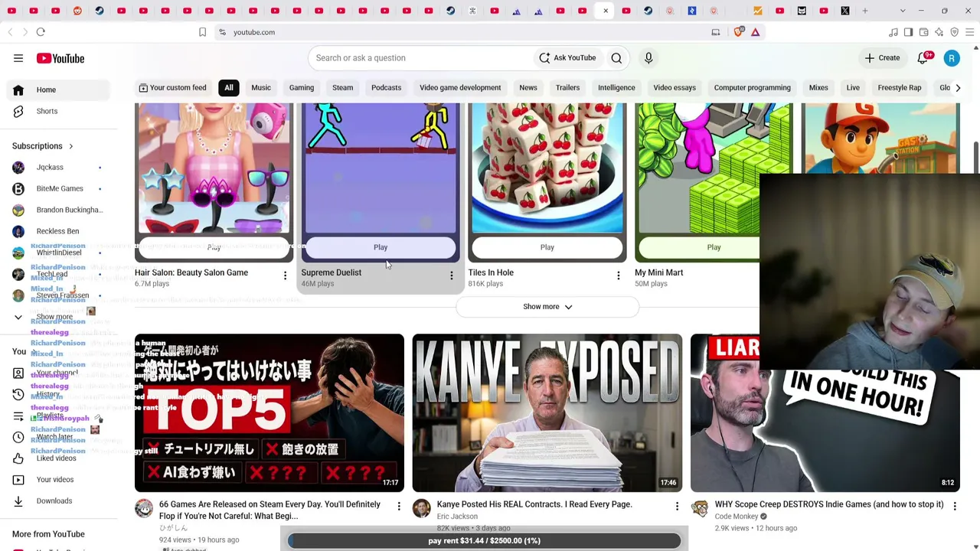The image size is (980, 551).
Task: Open options menu for the Scope Creep video
Action: [955, 507]
